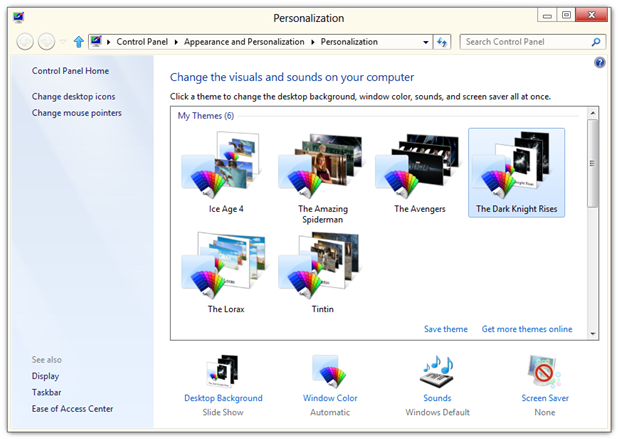Click the My Themes (6) heading
Screen dimensions: 618x439
click(x=206, y=116)
